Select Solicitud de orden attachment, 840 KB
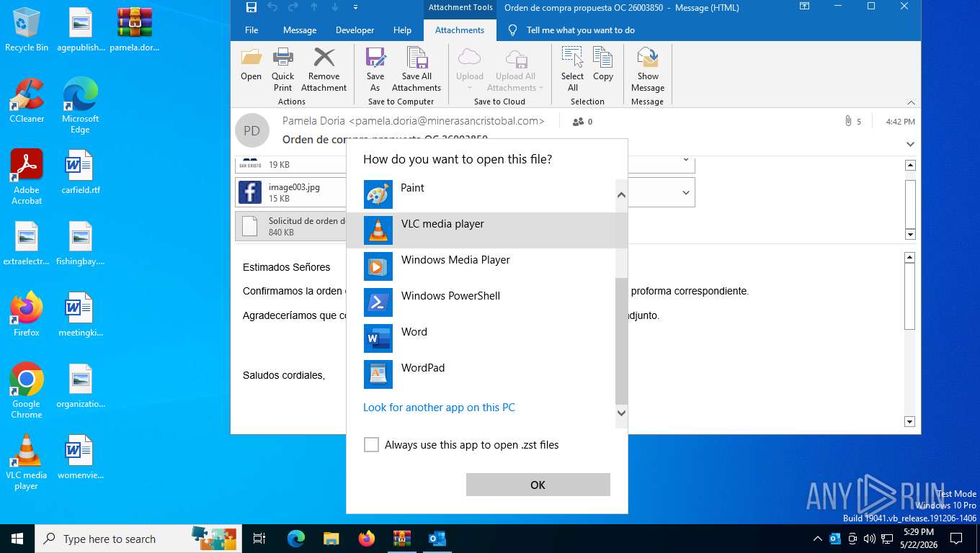The height and width of the screenshot is (553, 980). point(290,226)
